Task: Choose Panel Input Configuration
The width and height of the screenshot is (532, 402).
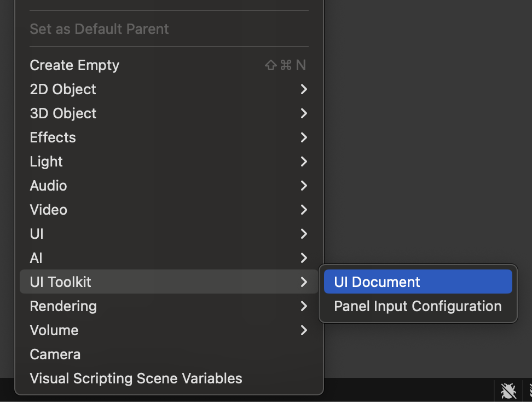Action: coord(418,306)
